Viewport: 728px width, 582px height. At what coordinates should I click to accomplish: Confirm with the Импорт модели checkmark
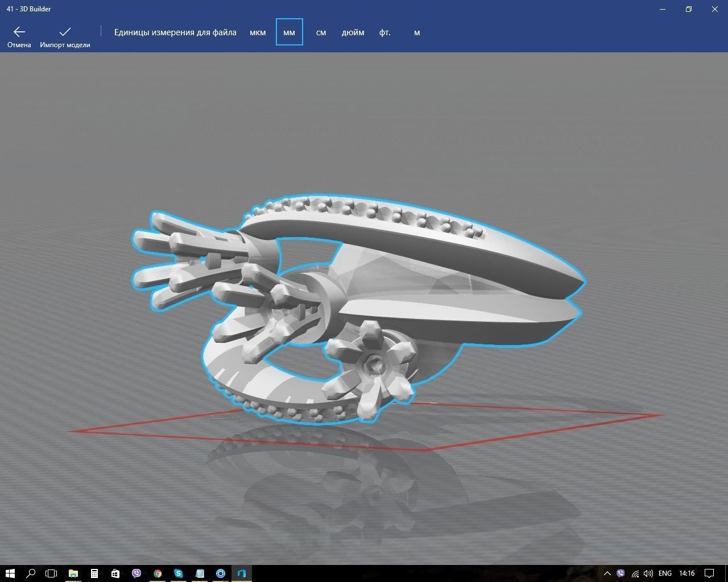[65, 32]
